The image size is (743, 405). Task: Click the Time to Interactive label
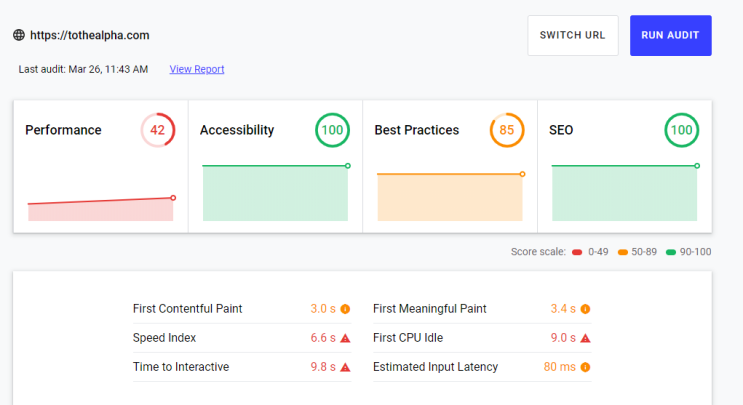(x=181, y=367)
